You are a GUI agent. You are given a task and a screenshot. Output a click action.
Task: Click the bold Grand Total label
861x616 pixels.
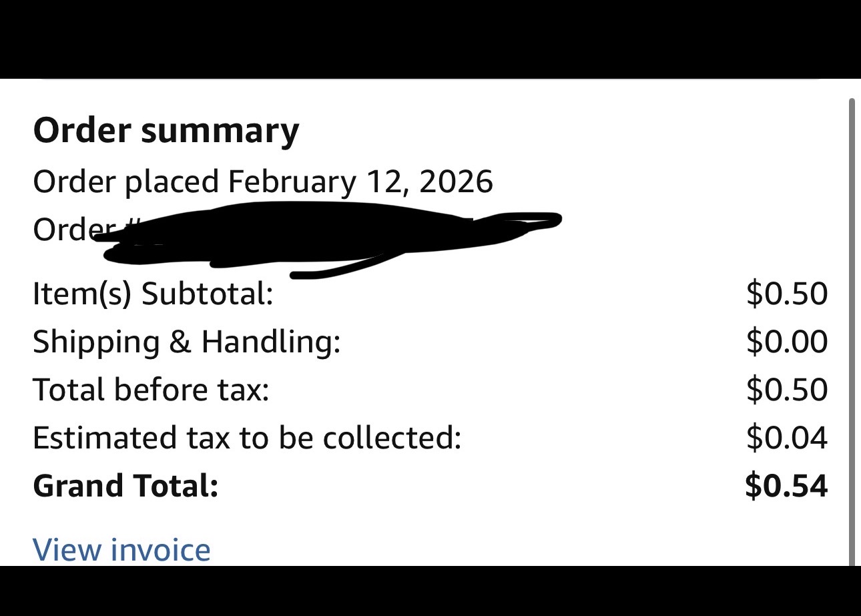[x=125, y=486]
